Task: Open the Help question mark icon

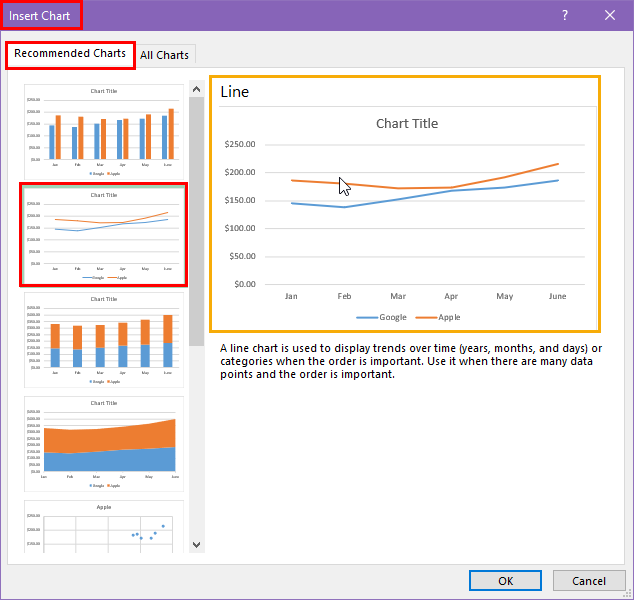Action: [564, 15]
